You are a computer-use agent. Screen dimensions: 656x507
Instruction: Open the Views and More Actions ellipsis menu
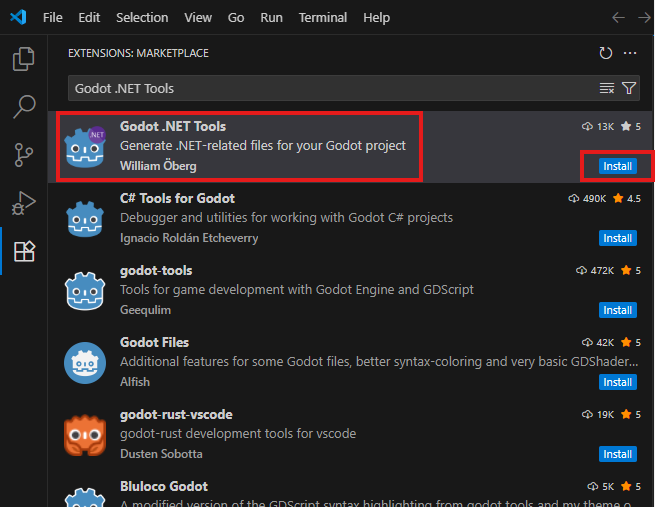630,53
